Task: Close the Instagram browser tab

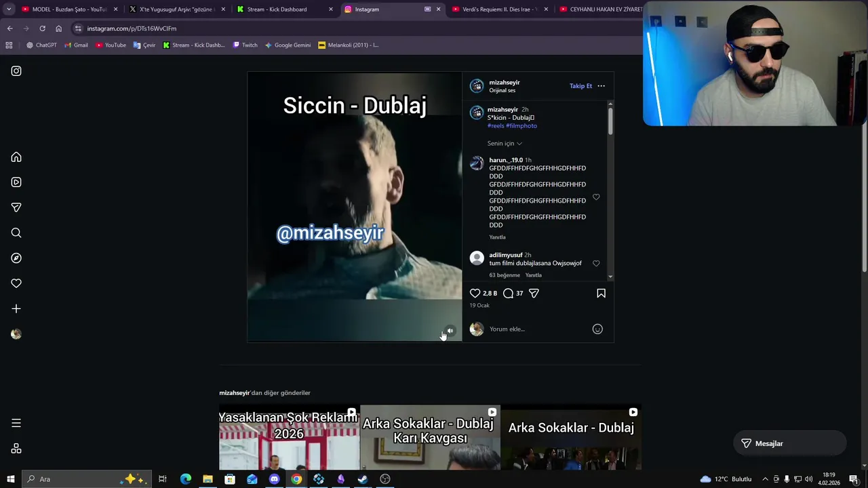Action: pyautogui.click(x=438, y=9)
